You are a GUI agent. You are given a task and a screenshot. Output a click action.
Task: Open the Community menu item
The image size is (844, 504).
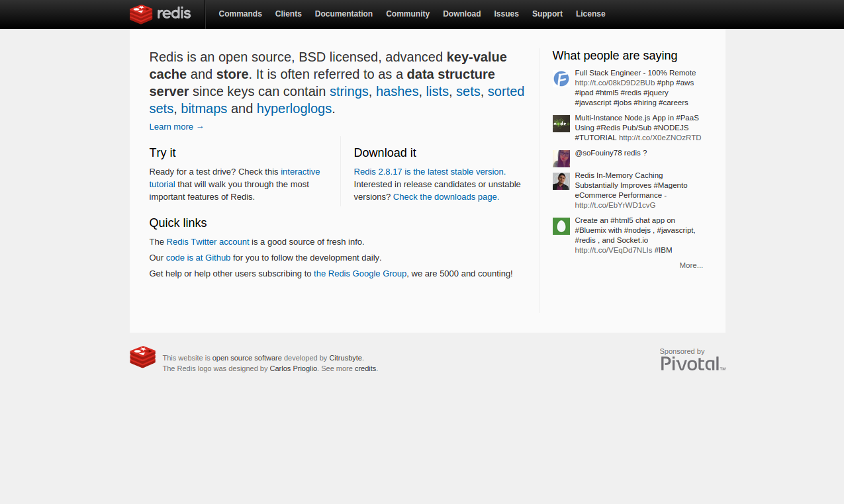(408, 14)
